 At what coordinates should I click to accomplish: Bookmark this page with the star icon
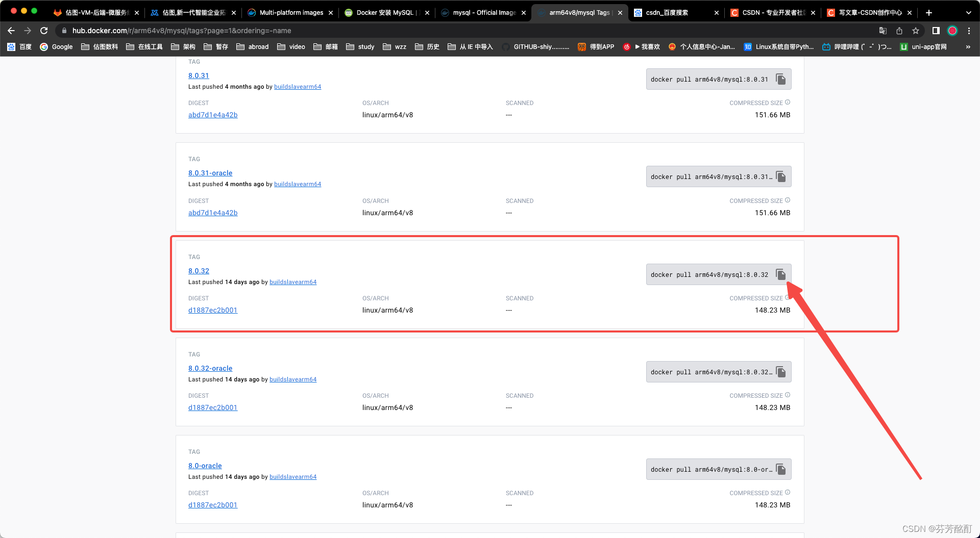pos(916,31)
